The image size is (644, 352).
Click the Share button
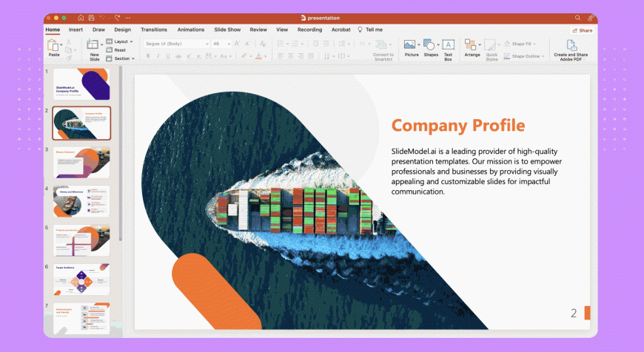click(582, 30)
